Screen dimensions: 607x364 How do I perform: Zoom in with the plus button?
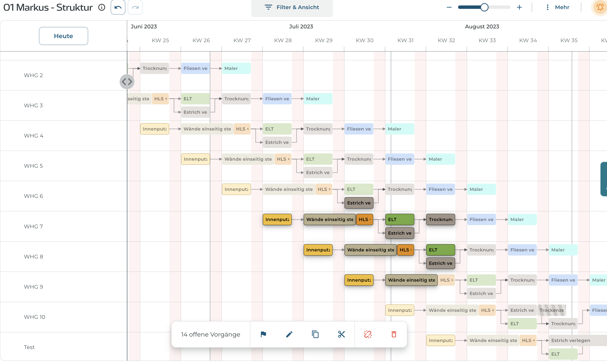[519, 7]
